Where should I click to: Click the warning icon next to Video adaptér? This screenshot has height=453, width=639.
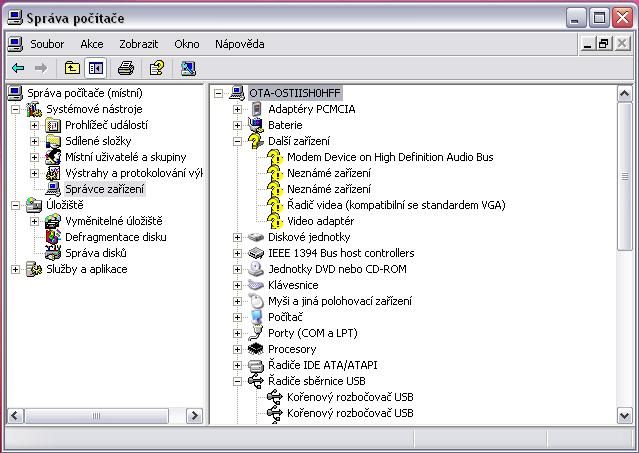tap(275, 221)
